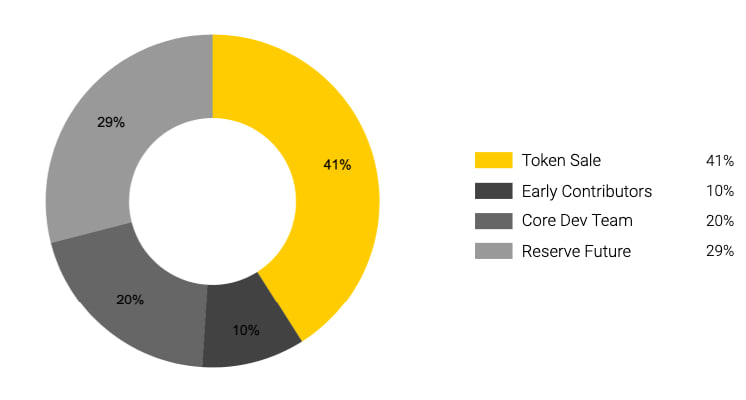The width and height of the screenshot is (746, 400).
Task: Select the Early Contributors legend label
Action: coord(586,191)
